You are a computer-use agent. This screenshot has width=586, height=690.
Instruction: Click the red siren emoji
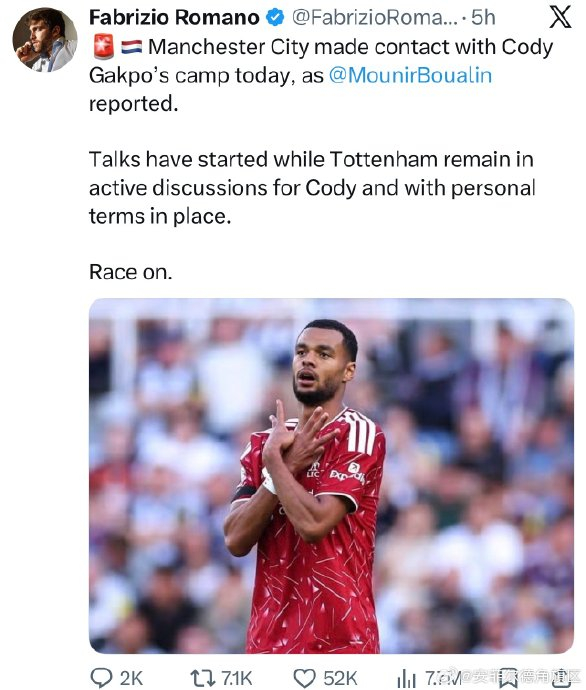(x=104, y=47)
